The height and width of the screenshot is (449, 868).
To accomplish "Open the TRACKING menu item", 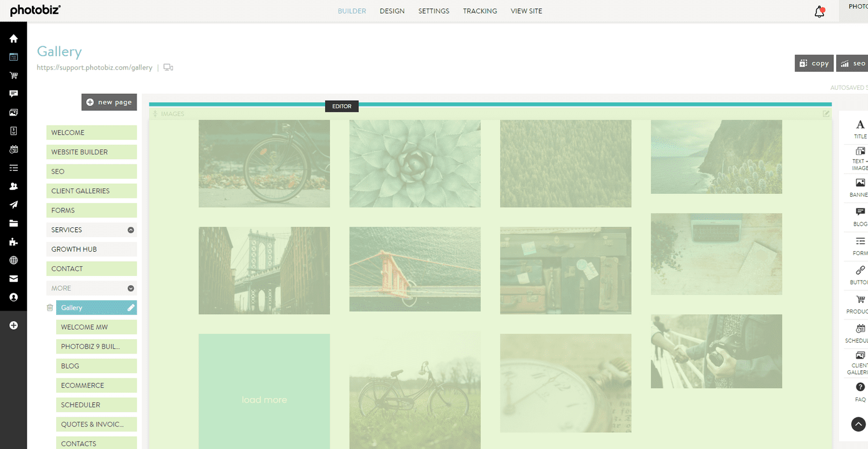I will tap(480, 10).
